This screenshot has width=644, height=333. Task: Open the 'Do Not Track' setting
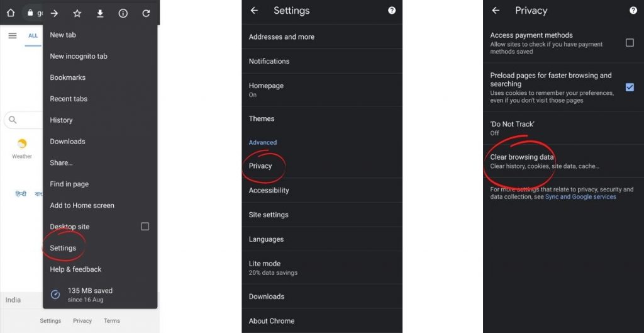(x=512, y=128)
